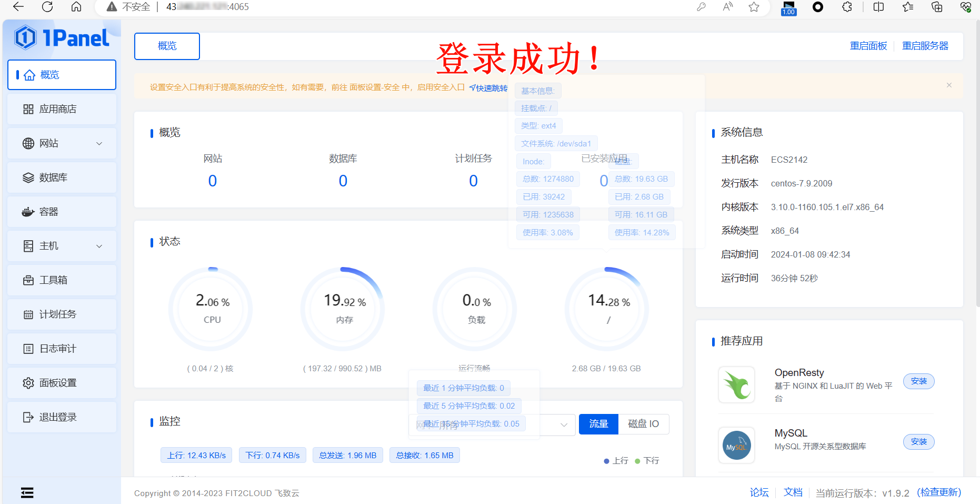
Task: Install OpenResty with 安装 button
Action: point(919,381)
